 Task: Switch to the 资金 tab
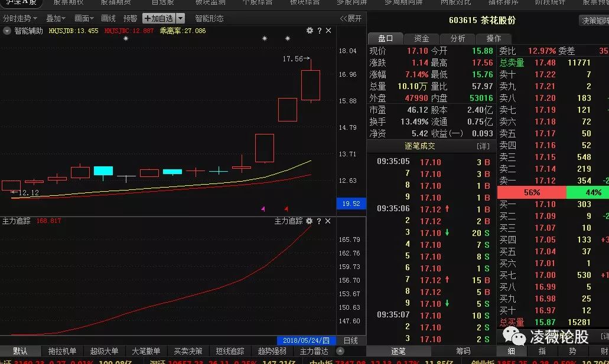tap(421, 38)
